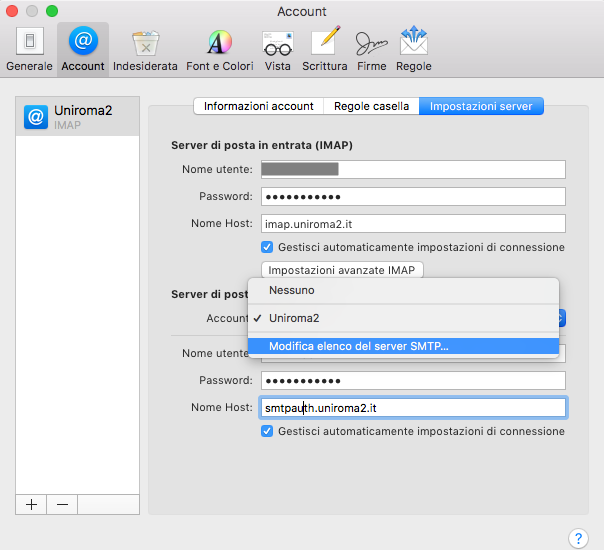Viewport: 604px width, 550px height.
Task: Choose Nessuno from SMTP account menu
Action: click(x=403, y=290)
